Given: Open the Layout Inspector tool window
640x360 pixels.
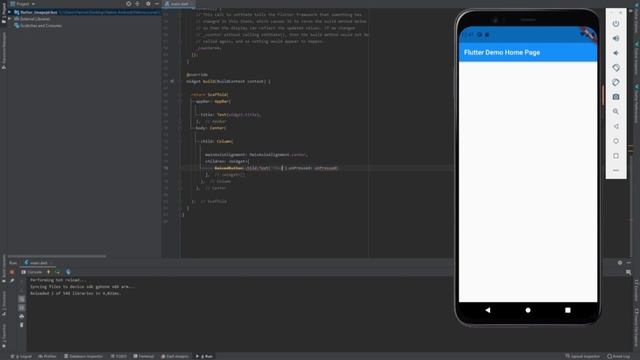Looking at the screenshot, I should click(x=582, y=356).
